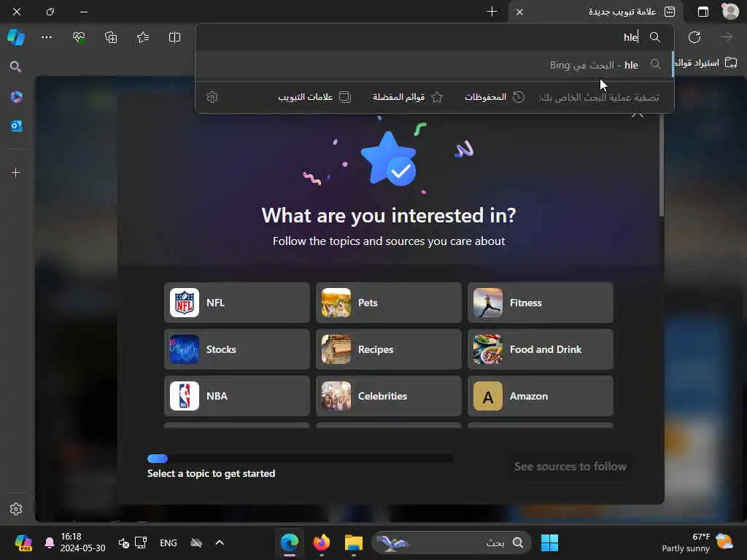Click the Windows taskbar search box

coord(451,542)
